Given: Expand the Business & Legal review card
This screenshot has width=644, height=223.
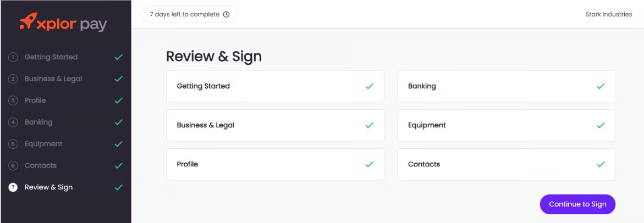Looking at the screenshot, I should [275, 125].
